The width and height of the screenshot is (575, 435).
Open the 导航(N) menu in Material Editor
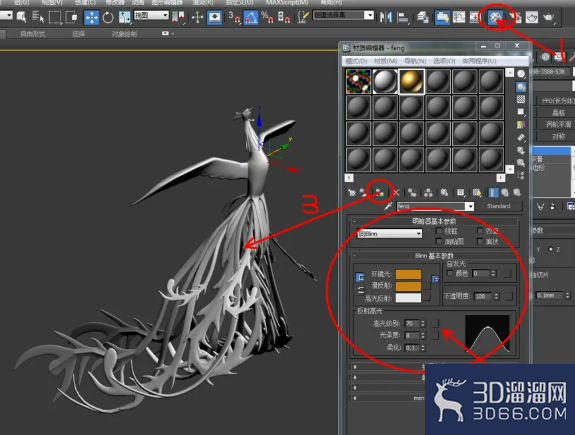[x=415, y=61]
